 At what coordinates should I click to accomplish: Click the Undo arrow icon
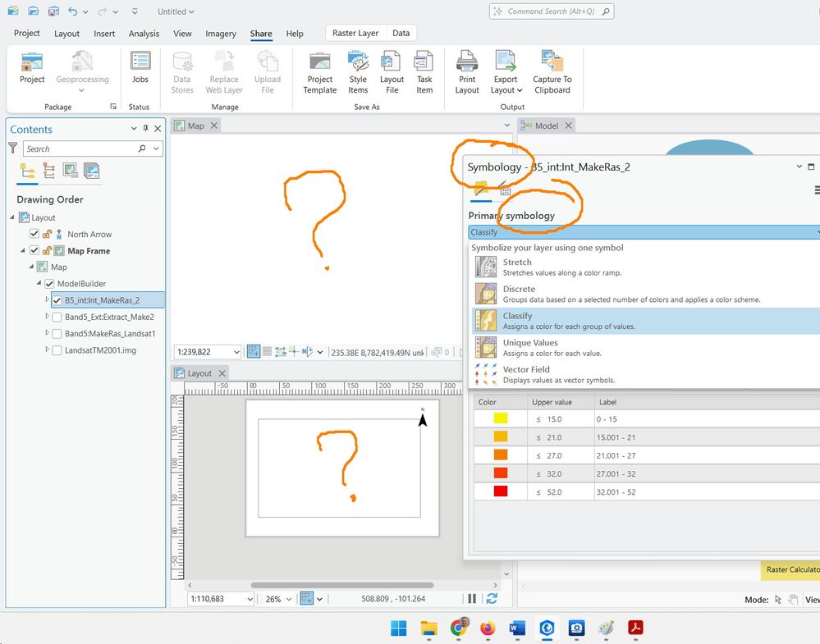click(x=73, y=11)
